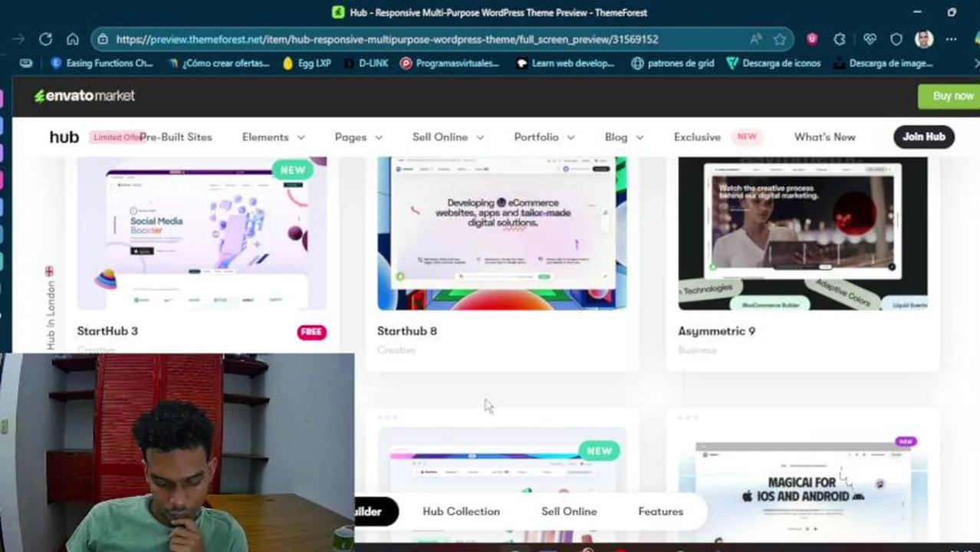
Task: Open the Starthub 8 demo thumbnail
Action: point(502,233)
